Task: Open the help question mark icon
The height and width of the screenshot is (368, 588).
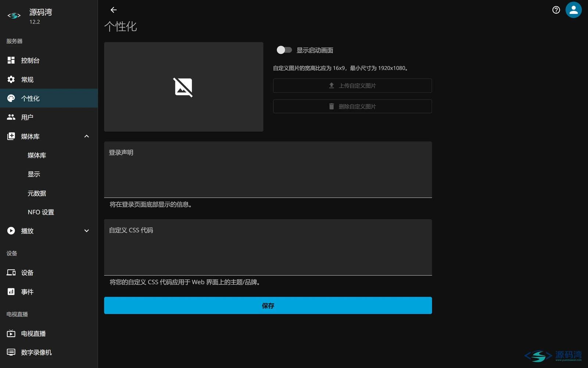Action: click(556, 10)
